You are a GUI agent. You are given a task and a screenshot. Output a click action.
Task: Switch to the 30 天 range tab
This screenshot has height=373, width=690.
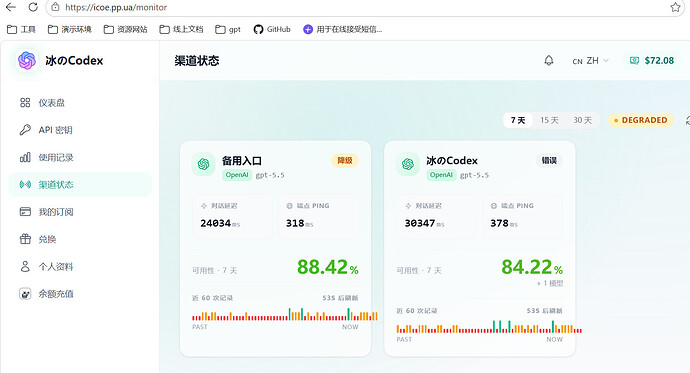coord(582,120)
